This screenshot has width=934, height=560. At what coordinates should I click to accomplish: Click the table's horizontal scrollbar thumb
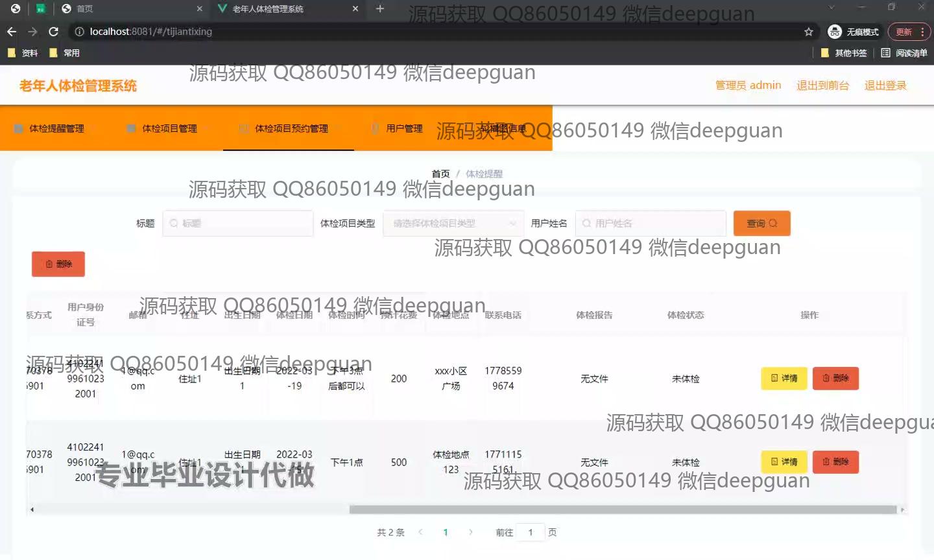click(x=623, y=509)
